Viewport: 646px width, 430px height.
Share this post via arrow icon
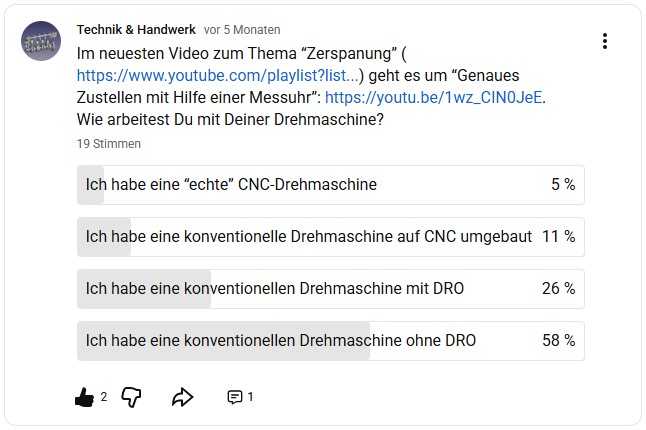point(182,397)
